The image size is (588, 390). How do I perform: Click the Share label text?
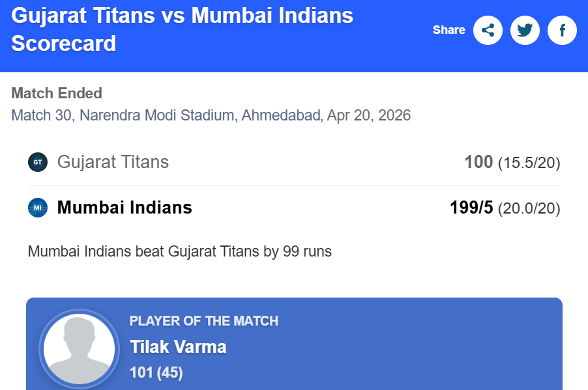coord(448,30)
